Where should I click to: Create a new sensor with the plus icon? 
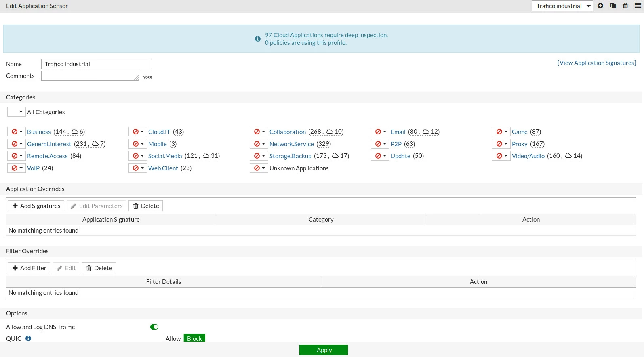[600, 6]
